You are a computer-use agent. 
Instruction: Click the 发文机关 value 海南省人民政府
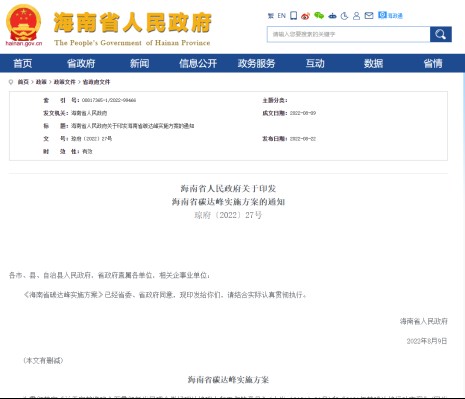tap(89, 113)
